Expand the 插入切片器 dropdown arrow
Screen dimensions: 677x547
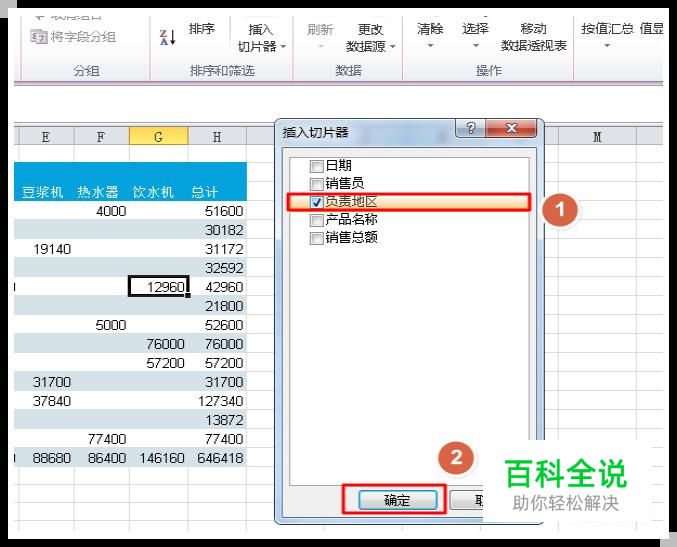(283, 46)
